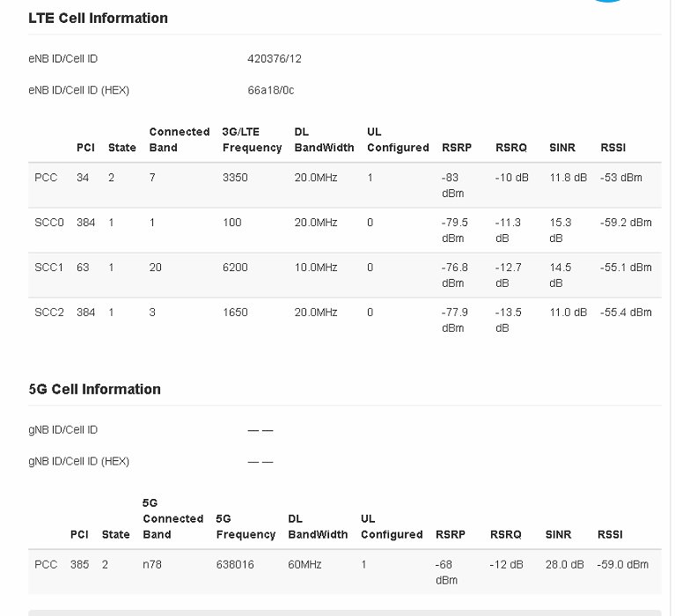Click the Connected Band column header

pyautogui.click(x=179, y=140)
